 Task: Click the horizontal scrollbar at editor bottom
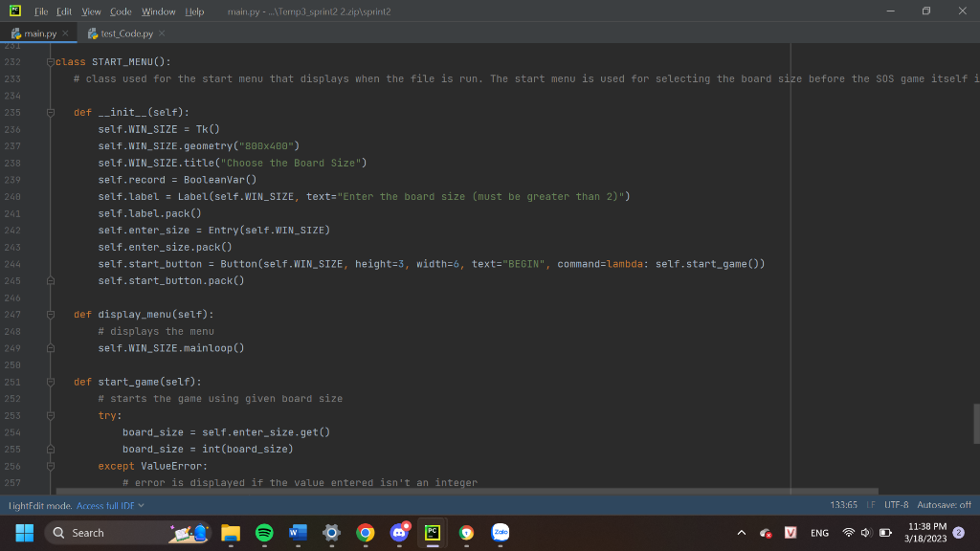coord(467,492)
